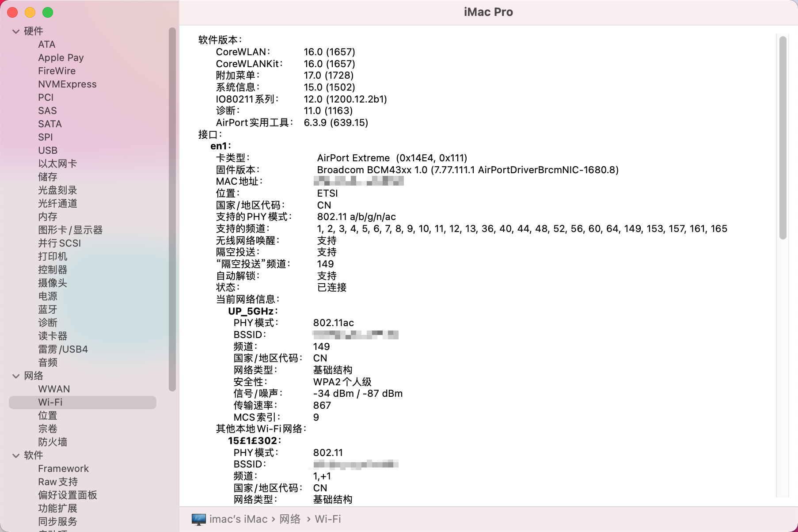Viewport: 798px width, 532px height.
Task: Select FireWire in the sidebar
Action: [57, 71]
